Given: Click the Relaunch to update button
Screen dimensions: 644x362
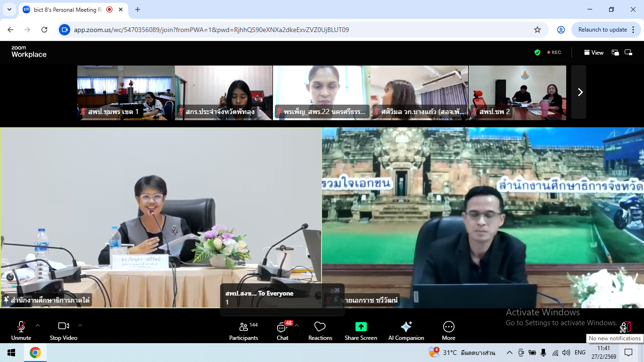Looking at the screenshot, I should tap(602, 30).
